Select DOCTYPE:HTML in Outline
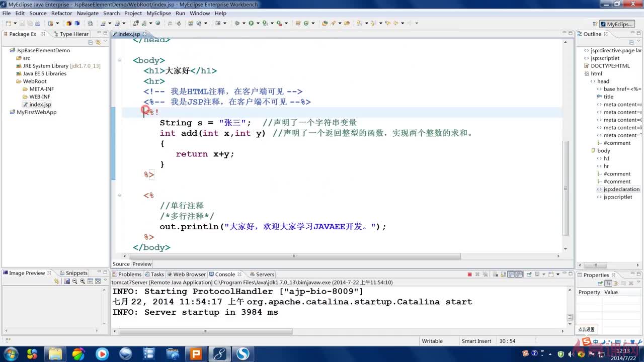This screenshot has width=644, height=362. pyautogui.click(x=607, y=66)
